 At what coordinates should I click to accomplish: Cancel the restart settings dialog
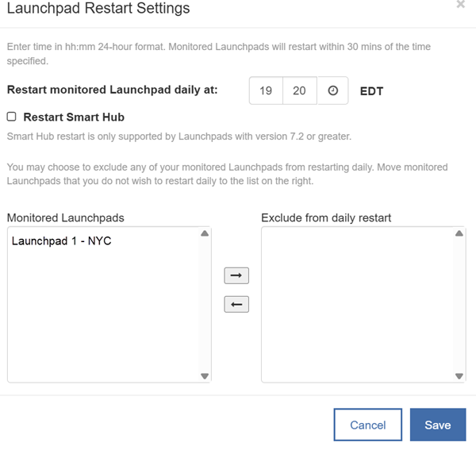[367, 425]
